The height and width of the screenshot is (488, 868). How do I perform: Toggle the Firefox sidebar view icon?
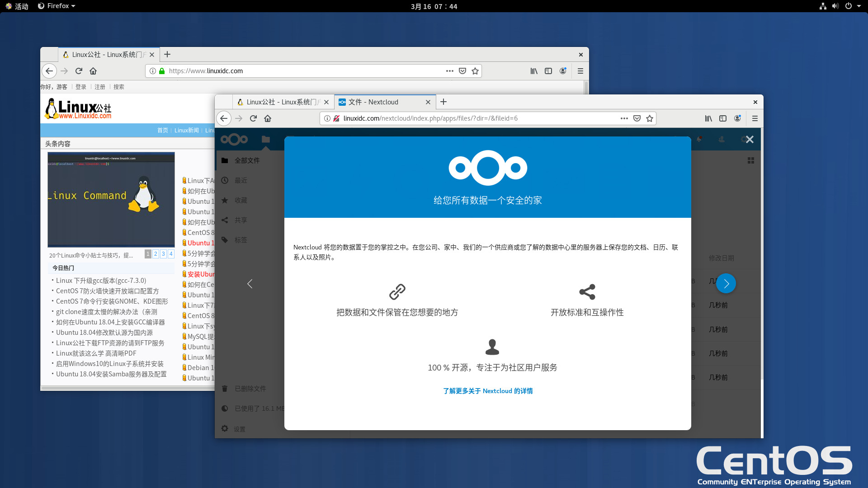tap(722, 118)
